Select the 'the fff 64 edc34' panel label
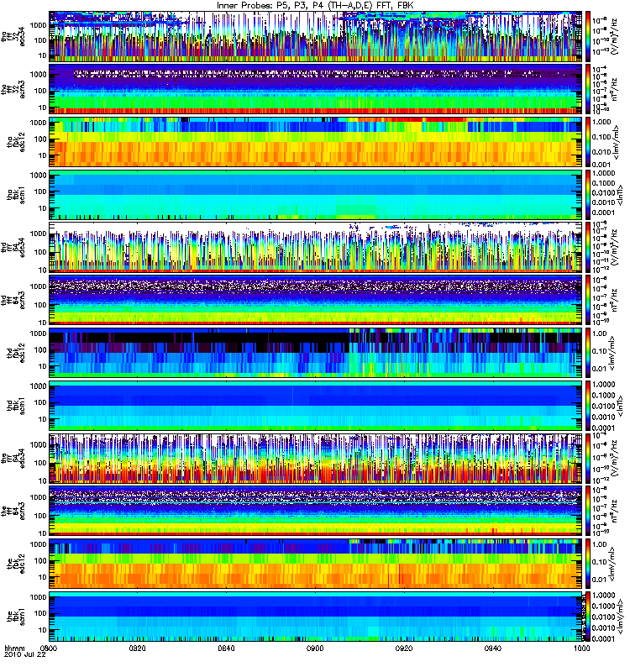Screen dimensions: 630x672 coord(13,459)
